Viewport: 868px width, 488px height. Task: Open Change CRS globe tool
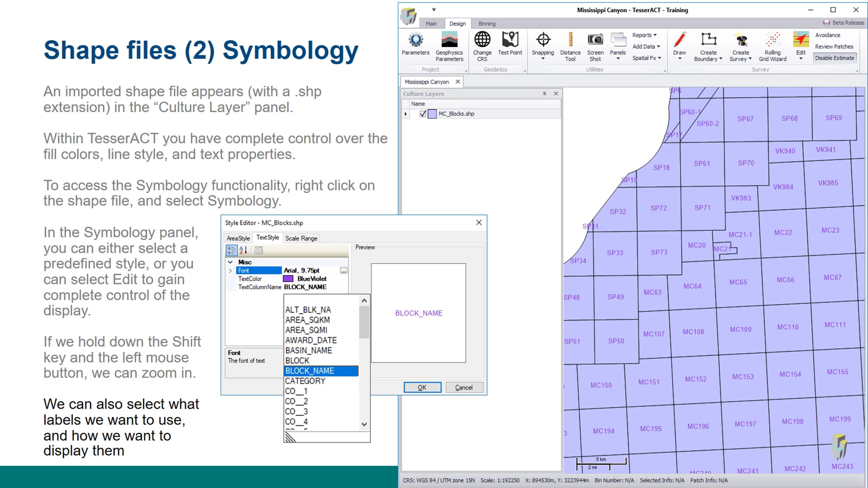coord(482,40)
